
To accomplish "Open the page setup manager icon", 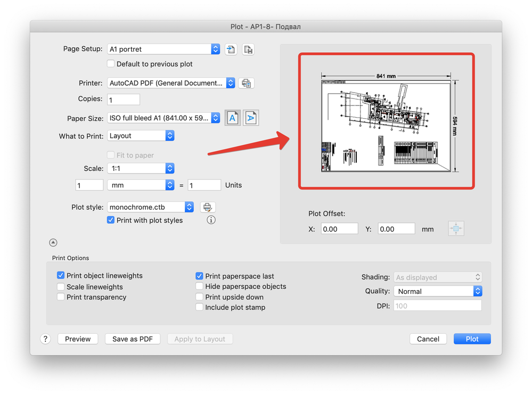I will tap(248, 50).
